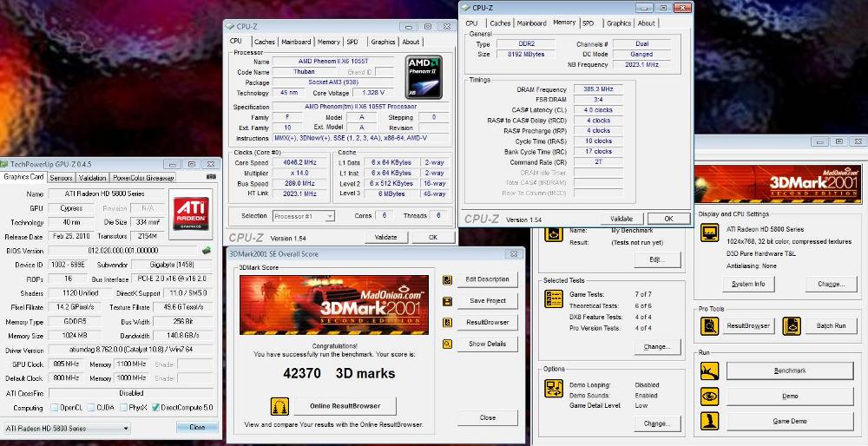Click the DRAM Frequency 385.3 MHz value
Image resolution: width=868 pixels, height=446 pixels.
(x=598, y=89)
